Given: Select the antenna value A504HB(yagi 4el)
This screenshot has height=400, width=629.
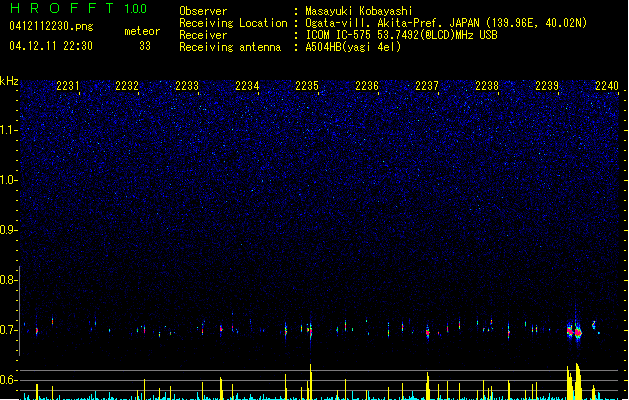Looking at the screenshot, I should point(353,47).
